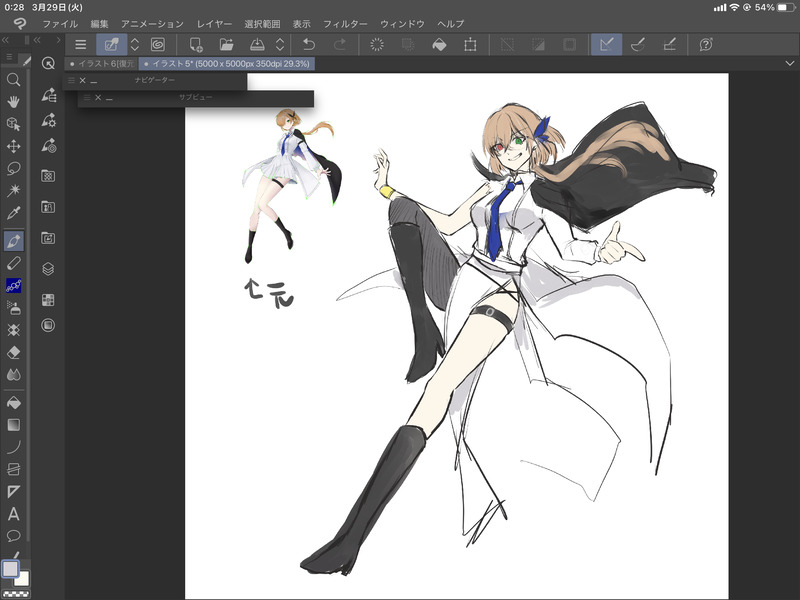Select the Gradient tool
800x600 pixels.
pos(13,424)
